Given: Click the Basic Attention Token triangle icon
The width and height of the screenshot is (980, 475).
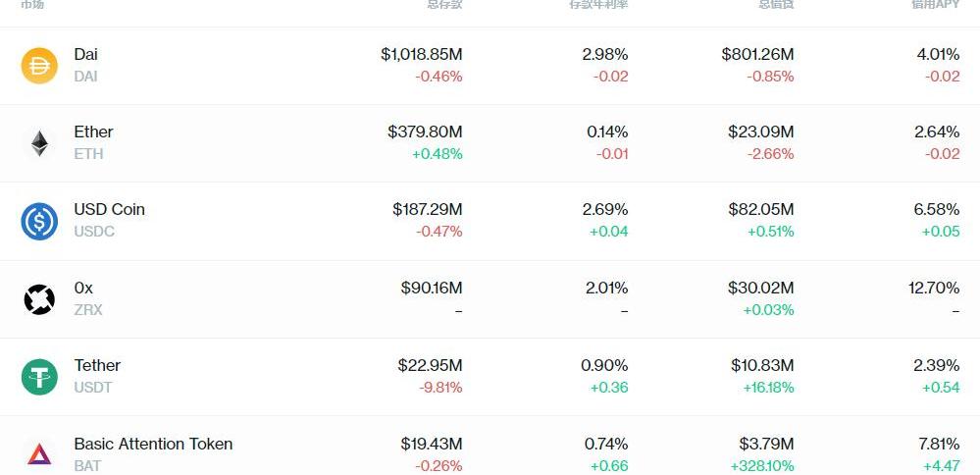Looking at the screenshot, I should tap(40, 453).
